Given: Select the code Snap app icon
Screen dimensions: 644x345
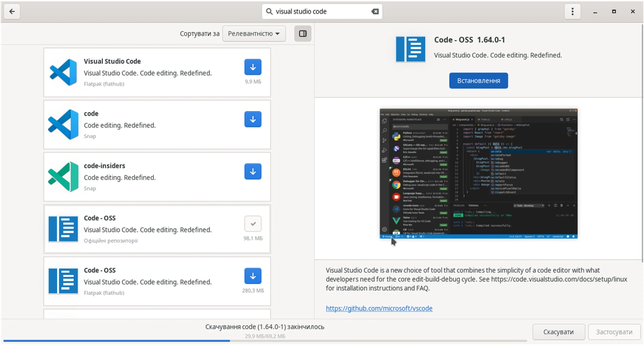Looking at the screenshot, I should [x=63, y=124].
